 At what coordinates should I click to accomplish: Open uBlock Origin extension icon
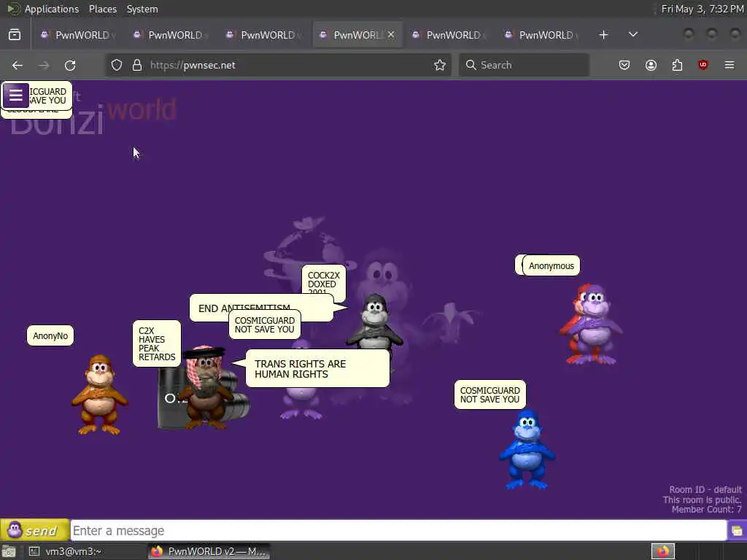[703, 65]
